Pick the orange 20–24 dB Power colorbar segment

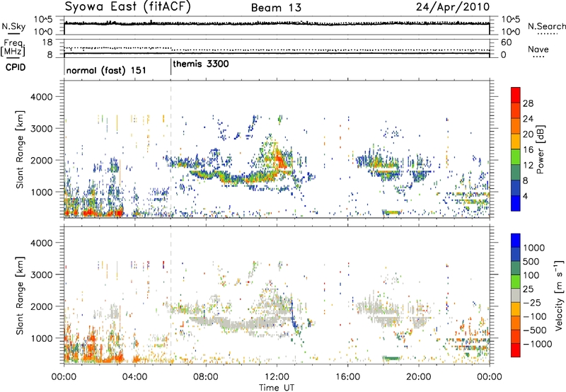pyautogui.click(x=516, y=126)
